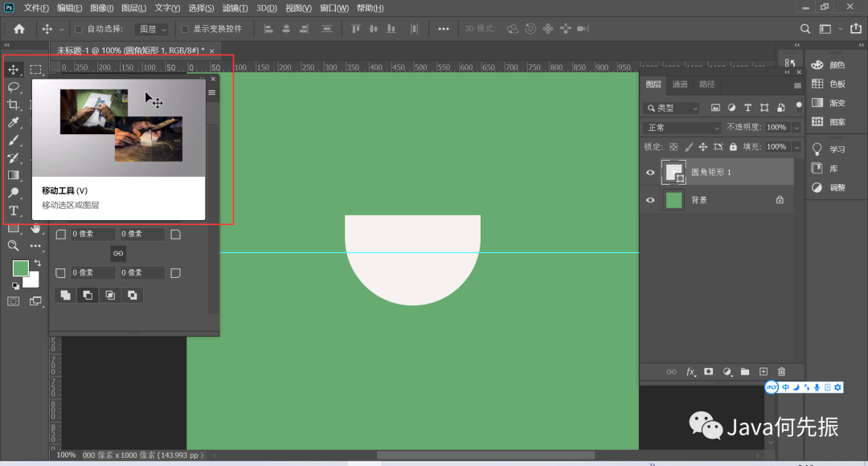868x466 pixels.
Task: Hide the 圆角矩形 1 layer
Action: [x=651, y=173]
